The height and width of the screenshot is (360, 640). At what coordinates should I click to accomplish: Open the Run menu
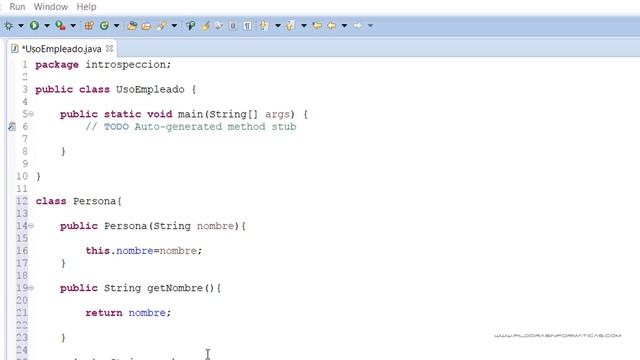(x=17, y=7)
